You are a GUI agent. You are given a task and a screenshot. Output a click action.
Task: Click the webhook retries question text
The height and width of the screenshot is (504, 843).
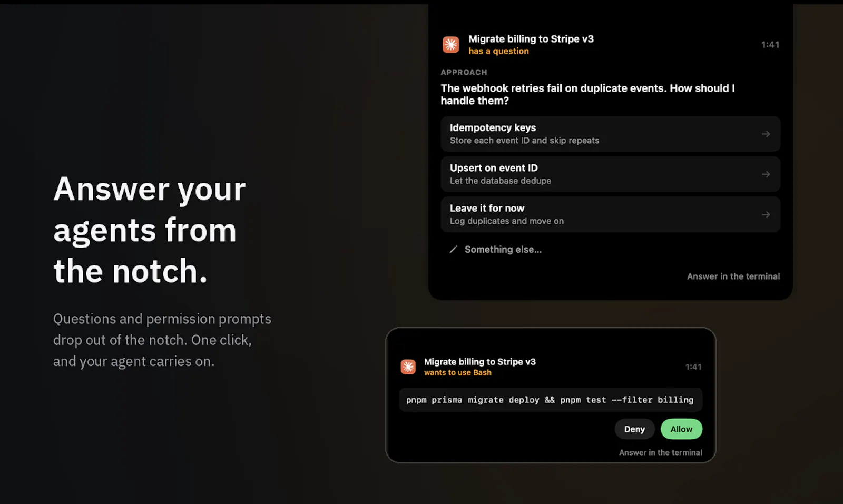tap(587, 95)
